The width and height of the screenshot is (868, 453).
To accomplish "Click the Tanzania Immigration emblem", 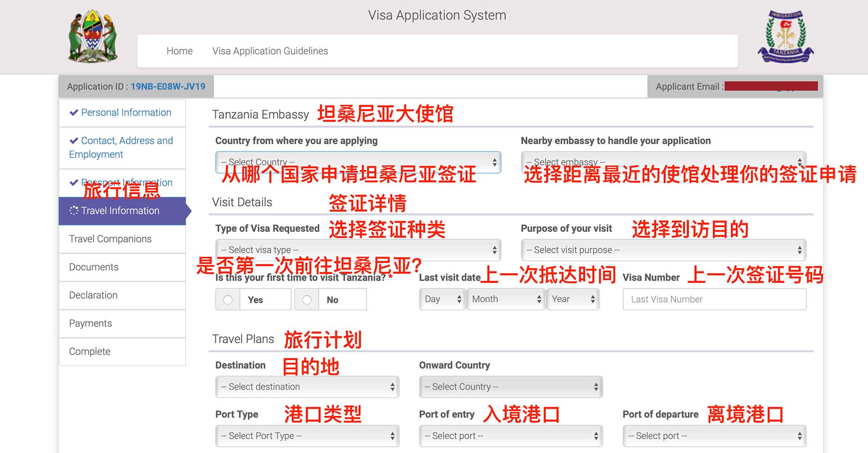I will tap(786, 37).
